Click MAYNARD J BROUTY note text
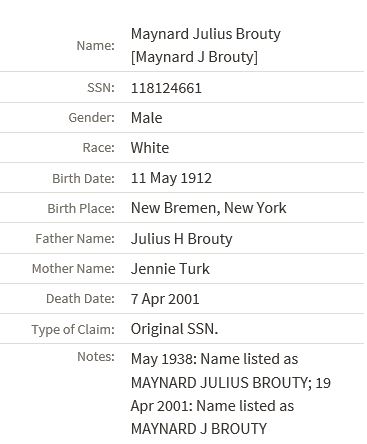The image size is (367, 444). coord(199,429)
